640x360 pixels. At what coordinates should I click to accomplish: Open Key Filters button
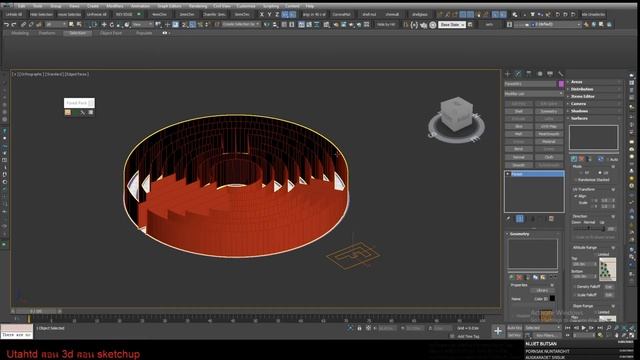point(546,336)
